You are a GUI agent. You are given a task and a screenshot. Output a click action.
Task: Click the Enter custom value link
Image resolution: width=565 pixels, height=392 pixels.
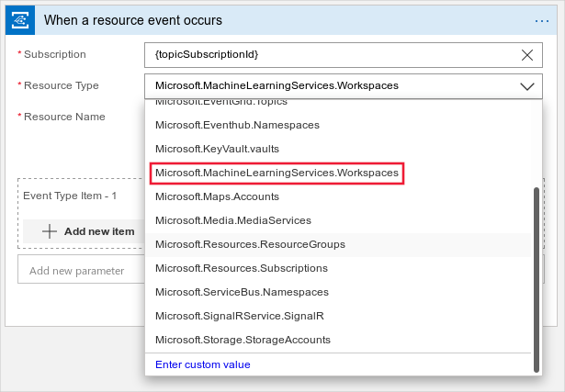[202, 364]
